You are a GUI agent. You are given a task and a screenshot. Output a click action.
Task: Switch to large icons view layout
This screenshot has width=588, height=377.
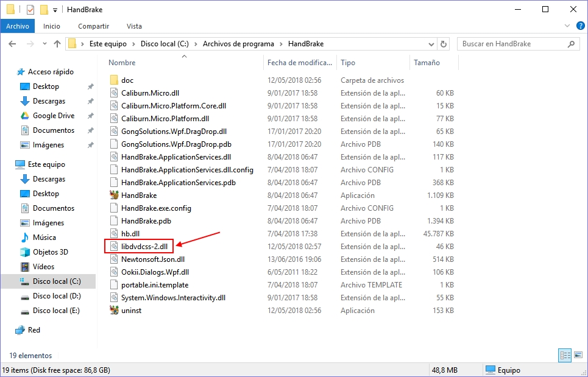578,355
